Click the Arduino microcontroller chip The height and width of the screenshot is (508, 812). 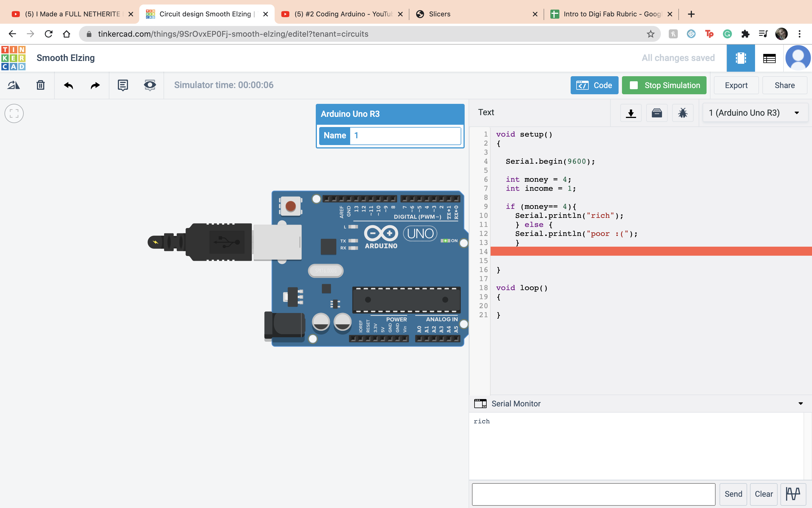[406, 300]
